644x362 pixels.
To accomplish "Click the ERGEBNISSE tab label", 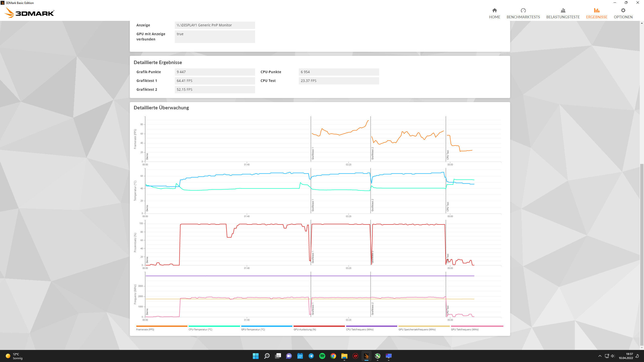I will [596, 17].
